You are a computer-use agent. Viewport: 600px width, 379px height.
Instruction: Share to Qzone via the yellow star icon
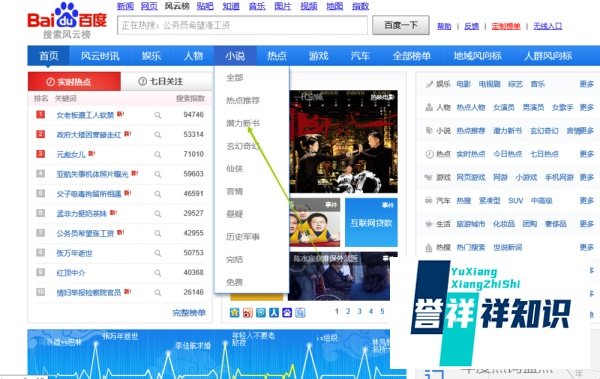click(235, 312)
